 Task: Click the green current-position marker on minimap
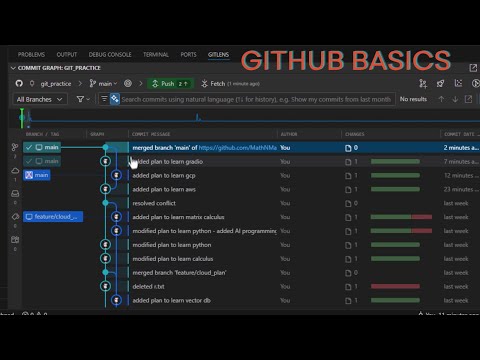[x=22, y=118]
